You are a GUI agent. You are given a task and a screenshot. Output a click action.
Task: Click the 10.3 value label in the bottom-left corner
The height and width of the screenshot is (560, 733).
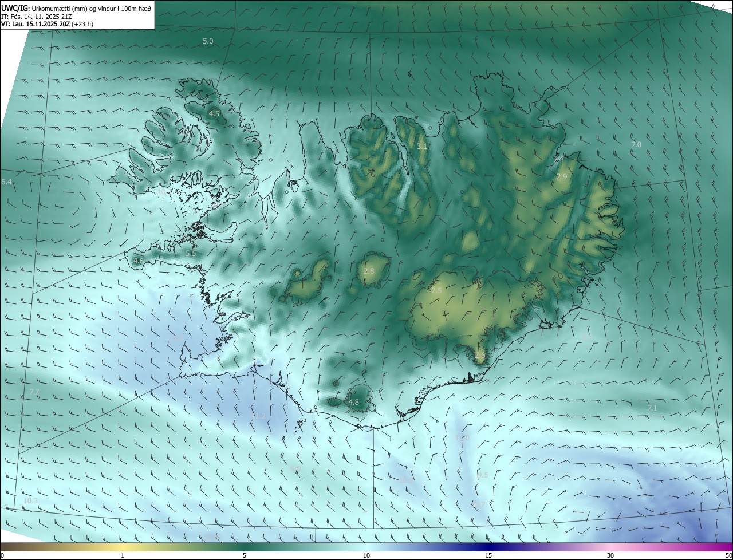[30, 501]
